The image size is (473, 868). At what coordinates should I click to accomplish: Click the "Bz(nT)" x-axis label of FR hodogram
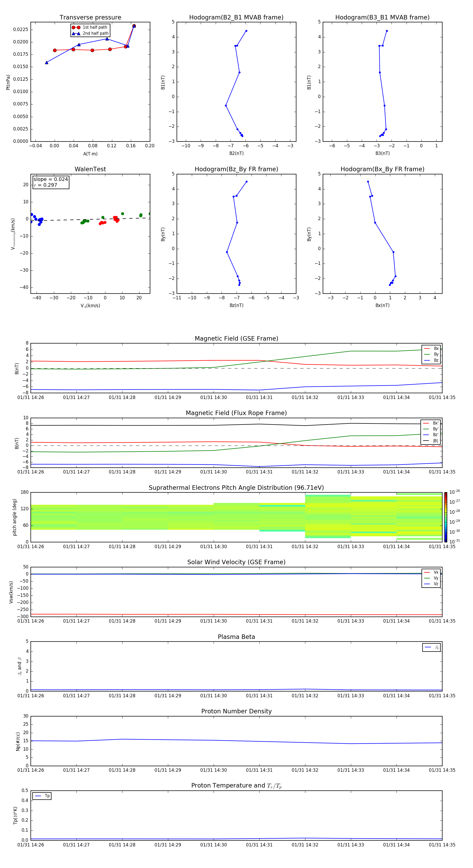coord(236,305)
